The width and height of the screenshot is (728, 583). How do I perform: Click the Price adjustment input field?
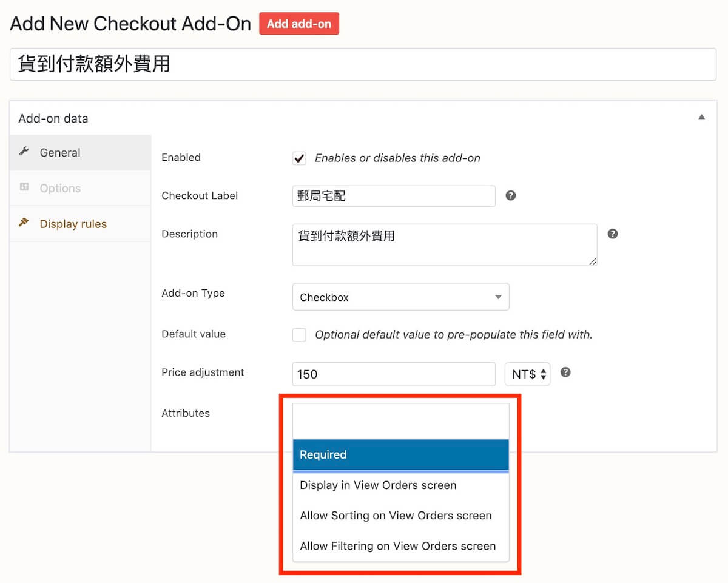pyautogui.click(x=394, y=374)
